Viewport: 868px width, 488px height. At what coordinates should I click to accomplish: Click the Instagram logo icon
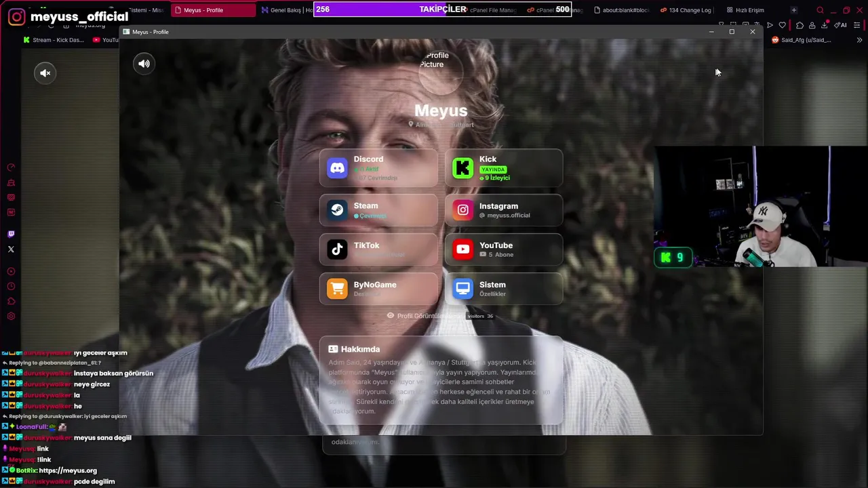click(x=462, y=210)
